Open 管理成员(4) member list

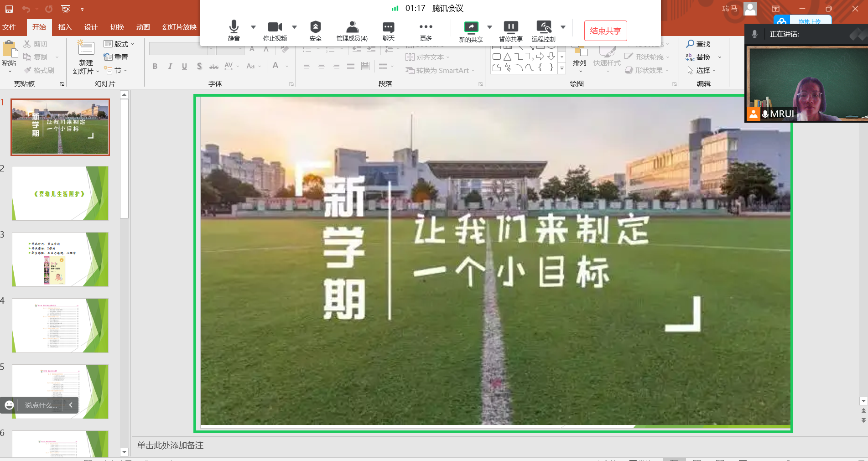(x=352, y=31)
